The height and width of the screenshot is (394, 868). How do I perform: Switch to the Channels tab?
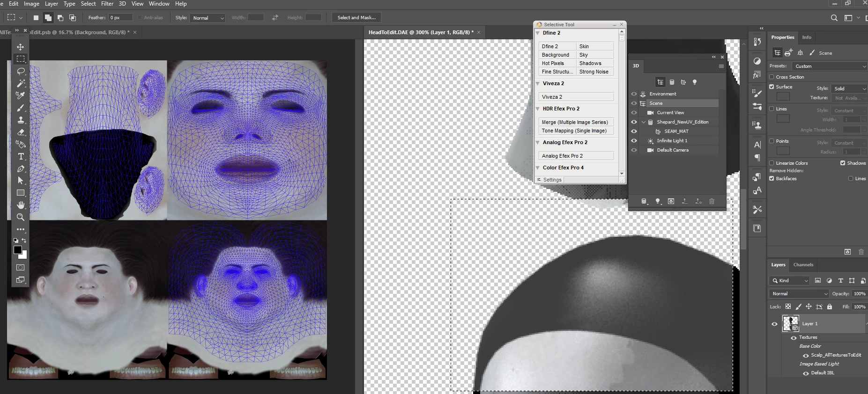click(x=803, y=265)
